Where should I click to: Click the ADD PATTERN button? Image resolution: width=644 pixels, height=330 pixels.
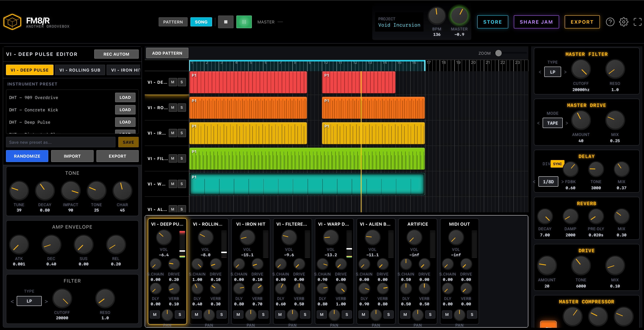pyautogui.click(x=167, y=53)
